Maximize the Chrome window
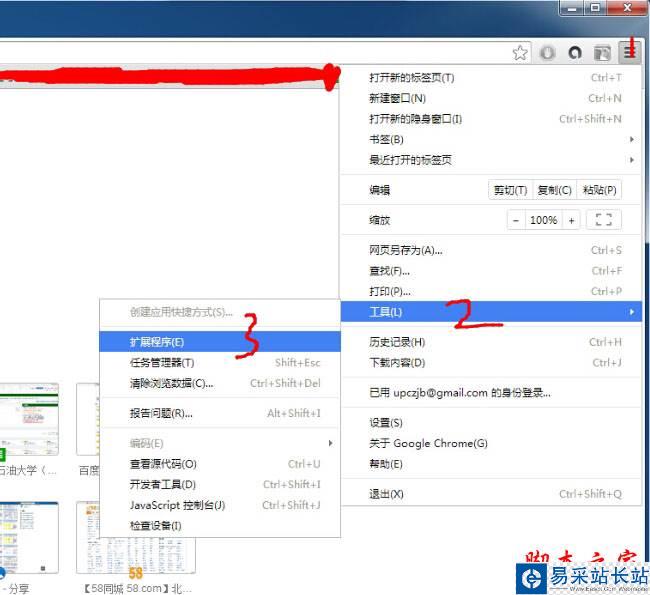 595,7
